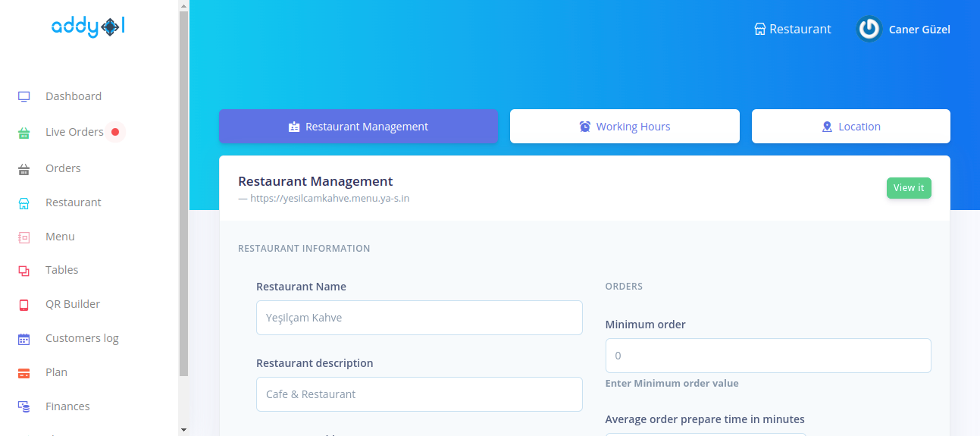The height and width of the screenshot is (436, 980).
Task: Switch to Location tab
Action: tap(850, 127)
